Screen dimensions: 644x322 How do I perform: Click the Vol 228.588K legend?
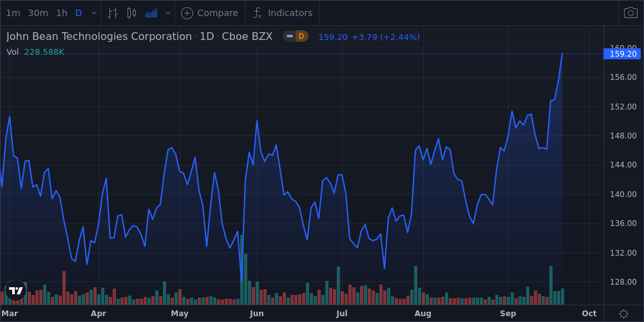[x=35, y=52]
